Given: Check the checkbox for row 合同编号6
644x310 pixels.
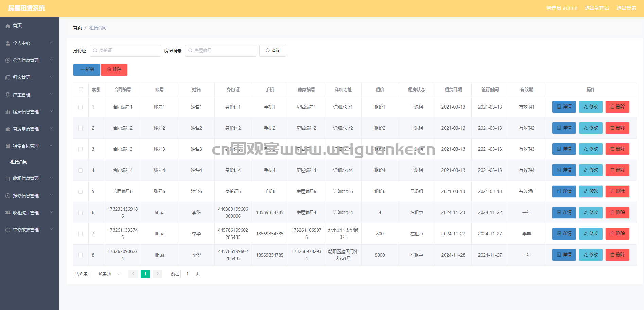Looking at the screenshot, I should click(81, 192).
